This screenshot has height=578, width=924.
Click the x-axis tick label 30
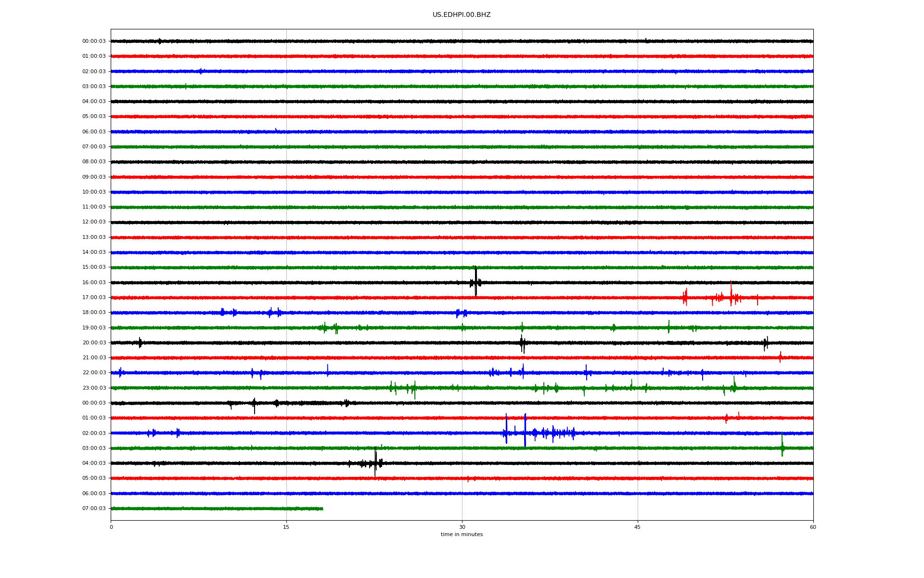(x=462, y=527)
